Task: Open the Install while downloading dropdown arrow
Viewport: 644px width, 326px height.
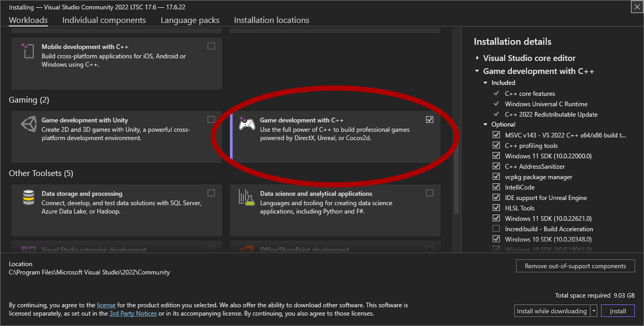Action: [594, 311]
